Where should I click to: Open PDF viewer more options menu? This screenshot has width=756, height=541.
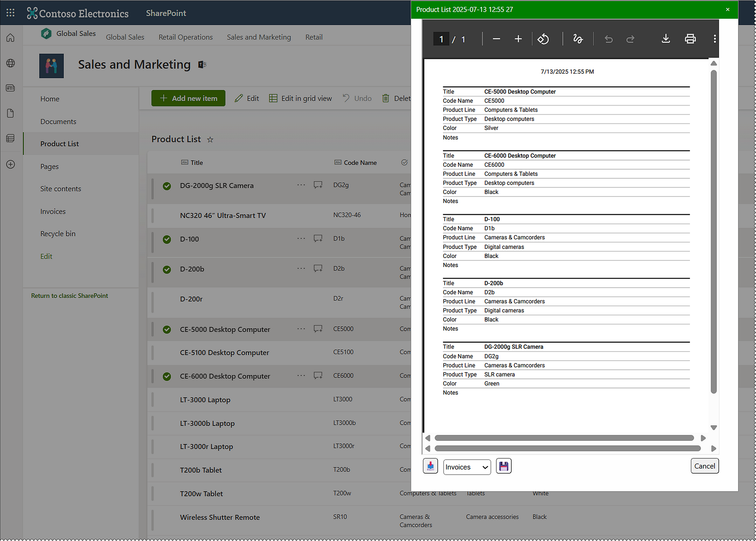coord(714,39)
